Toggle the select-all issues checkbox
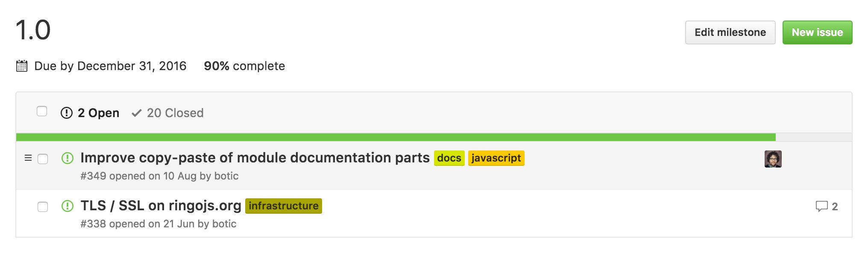 [x=42, y=111]
